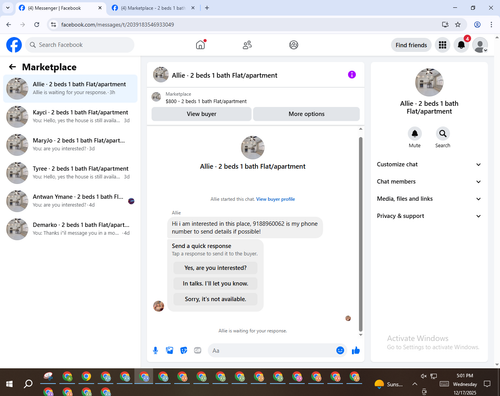This screenshot has width=500, height=396.
Task: Focus the Search Facebook field
Action: click(x=80, y=45)
